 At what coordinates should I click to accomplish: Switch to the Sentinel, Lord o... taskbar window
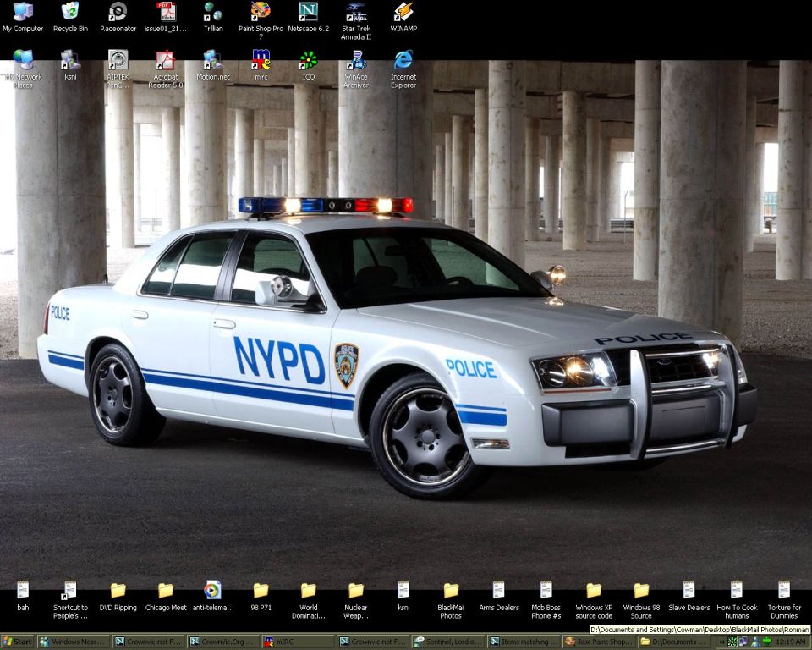pyautogui.click(x=449, y=642)
